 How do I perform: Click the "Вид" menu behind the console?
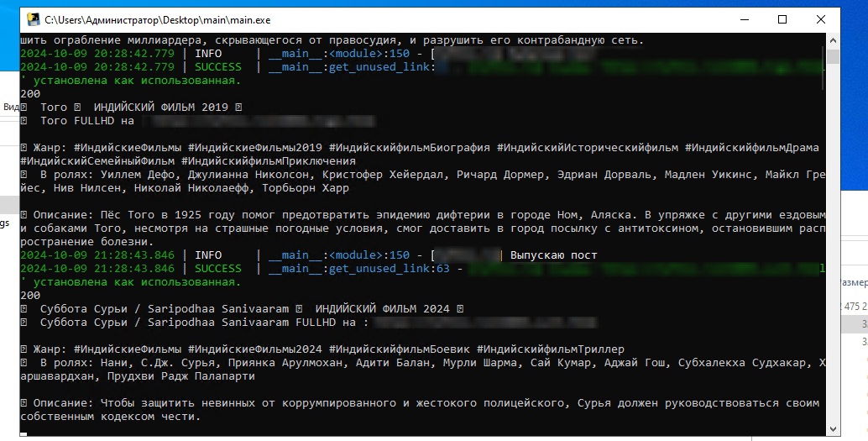coord(10,107)
